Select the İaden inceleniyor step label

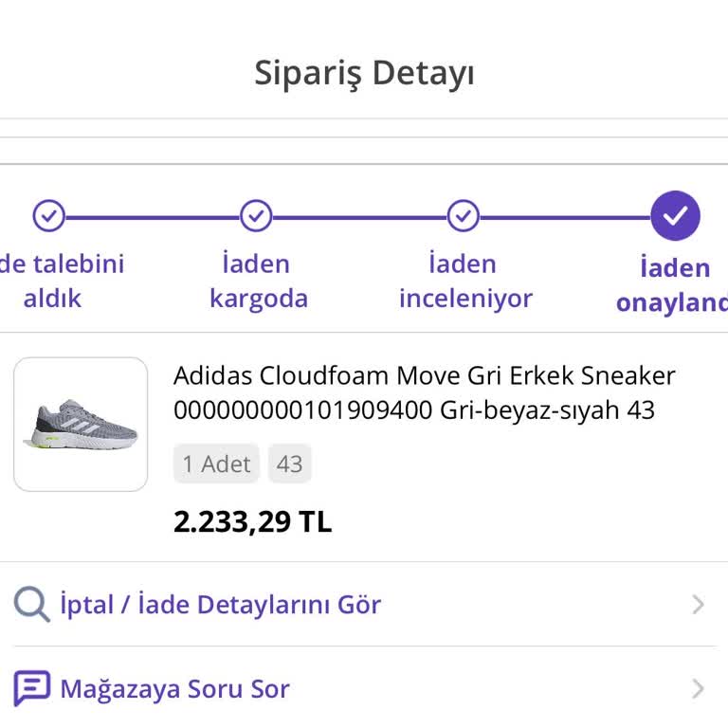coord(464,281)
